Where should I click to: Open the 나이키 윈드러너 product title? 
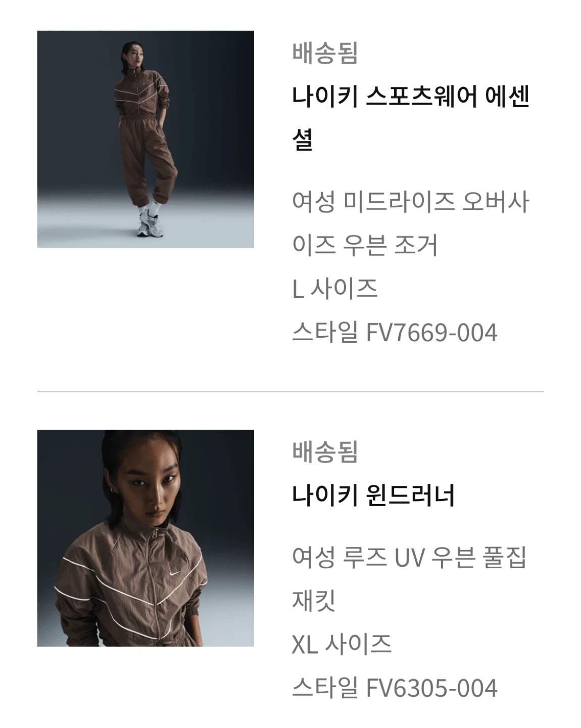[x=373, y=495]
